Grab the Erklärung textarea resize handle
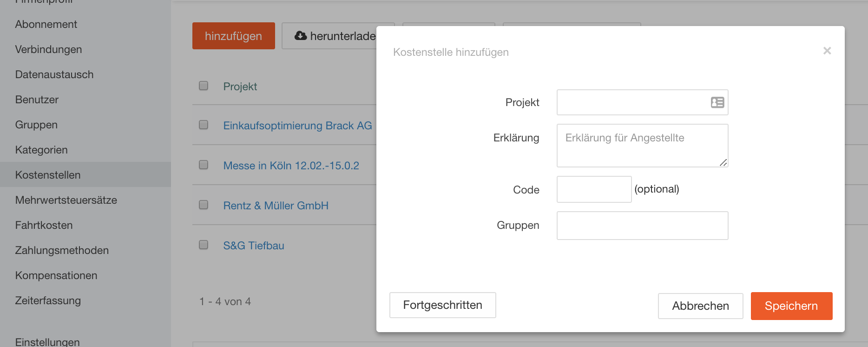Screen dimensions: 868x347 [723, 162]
